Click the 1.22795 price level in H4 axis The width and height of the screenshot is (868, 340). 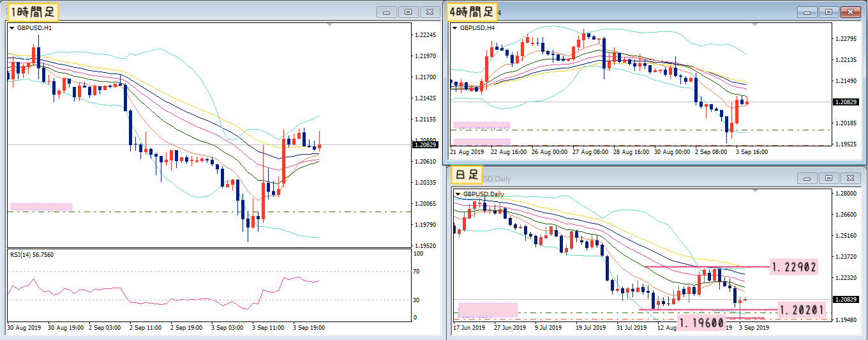(847, 39)
